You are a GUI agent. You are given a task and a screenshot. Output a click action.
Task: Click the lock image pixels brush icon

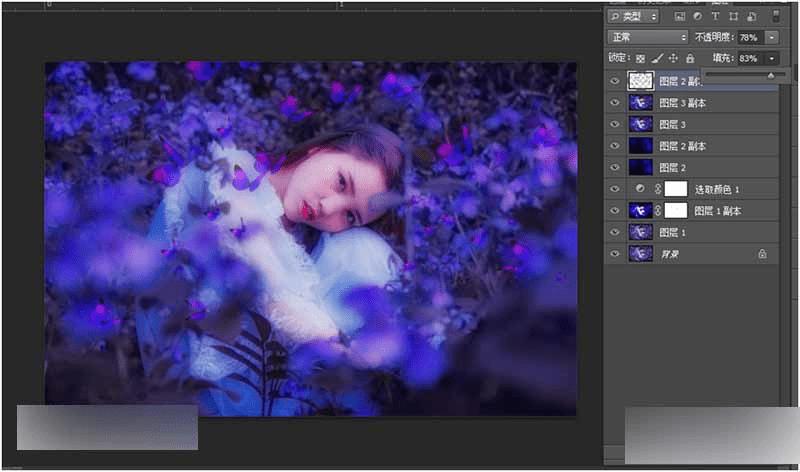[x=657, y=58]
